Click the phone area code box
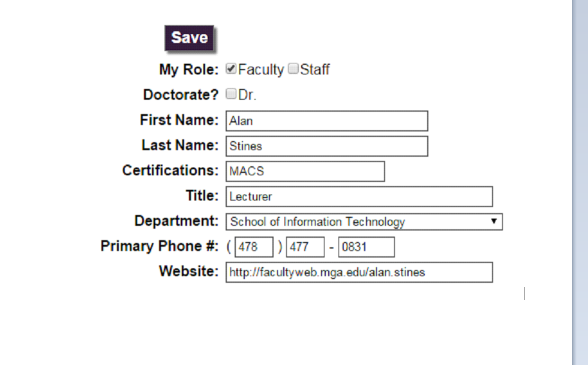This screenshot has width=588, height=365. [254, 246]
